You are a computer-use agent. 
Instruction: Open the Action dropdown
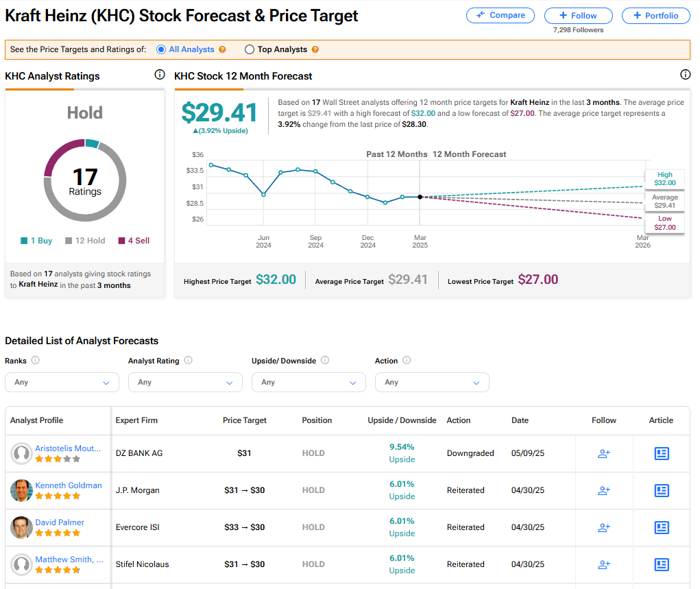(432, 382)
